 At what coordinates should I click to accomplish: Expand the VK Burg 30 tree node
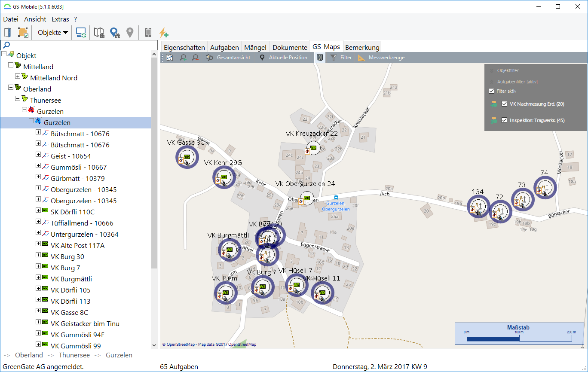coord(38,255)
